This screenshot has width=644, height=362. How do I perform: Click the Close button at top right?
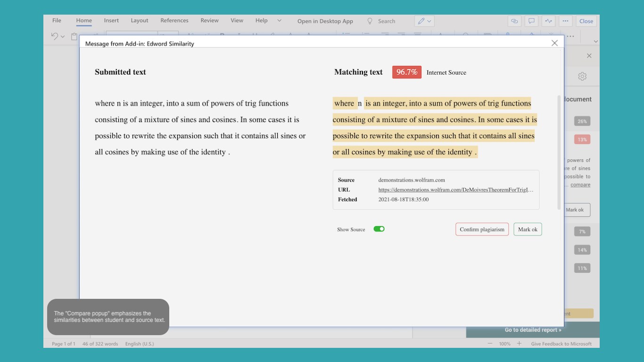pyautogui.click(x=586, y=21)
